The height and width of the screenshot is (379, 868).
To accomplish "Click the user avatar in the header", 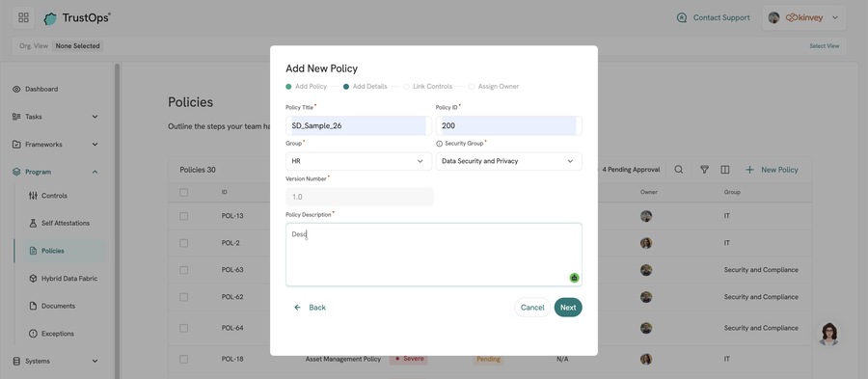I will point(773,17).
